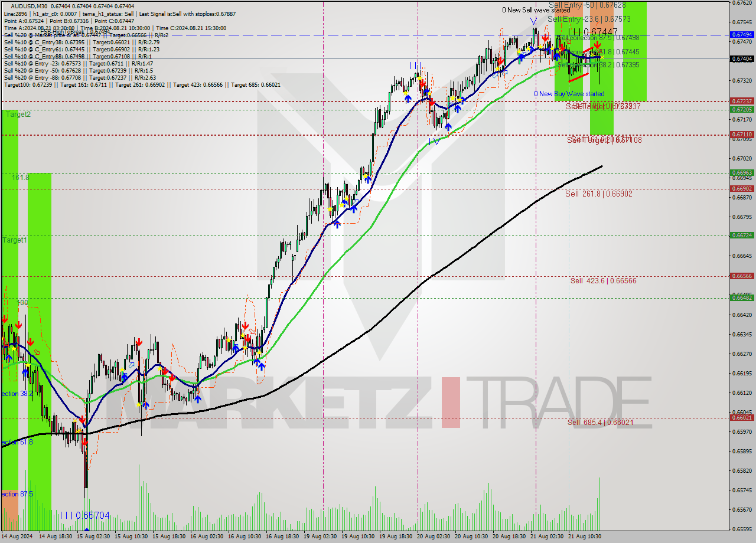Click the '21 Aug 10:30' time axis label
Viewport: 756px width, 543px height.
pos(585,537)
